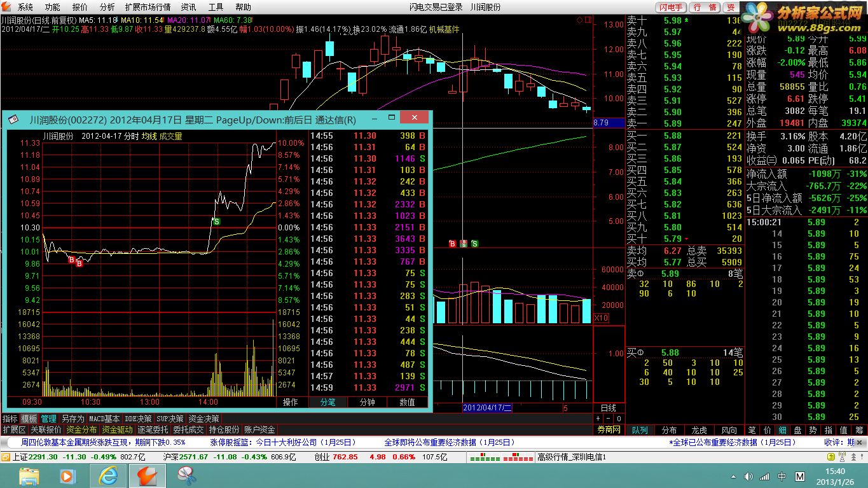Select the 笔 tab in tick panel

752,430
